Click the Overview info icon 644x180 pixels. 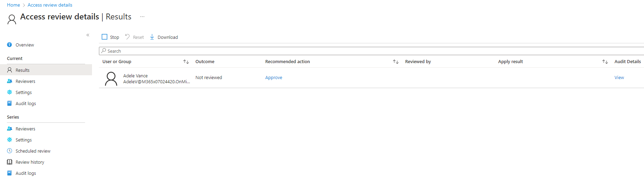click(x=10, y=45)
